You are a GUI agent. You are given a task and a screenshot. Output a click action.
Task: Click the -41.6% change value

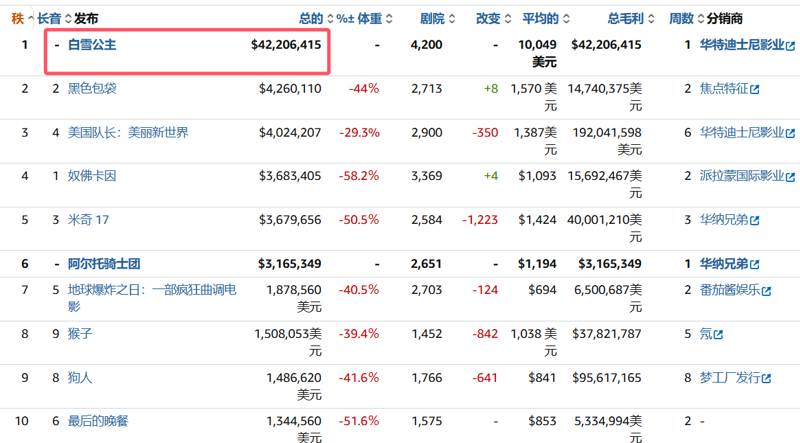pyautogui.click(x=359, y=378)
